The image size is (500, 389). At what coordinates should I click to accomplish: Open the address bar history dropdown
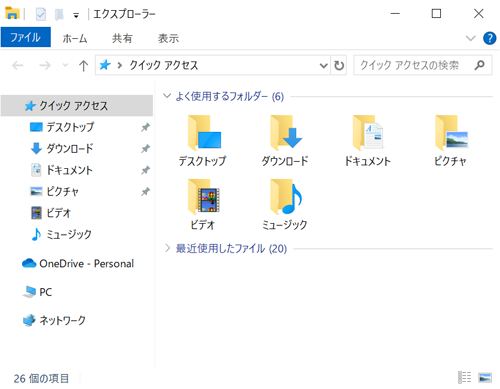click(323, 65)
